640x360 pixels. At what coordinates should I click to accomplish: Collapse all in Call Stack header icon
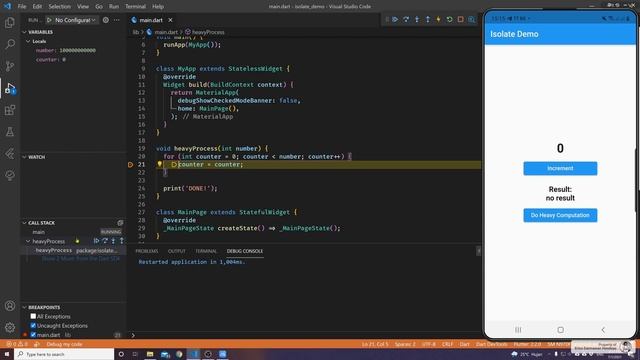point(120,223)
